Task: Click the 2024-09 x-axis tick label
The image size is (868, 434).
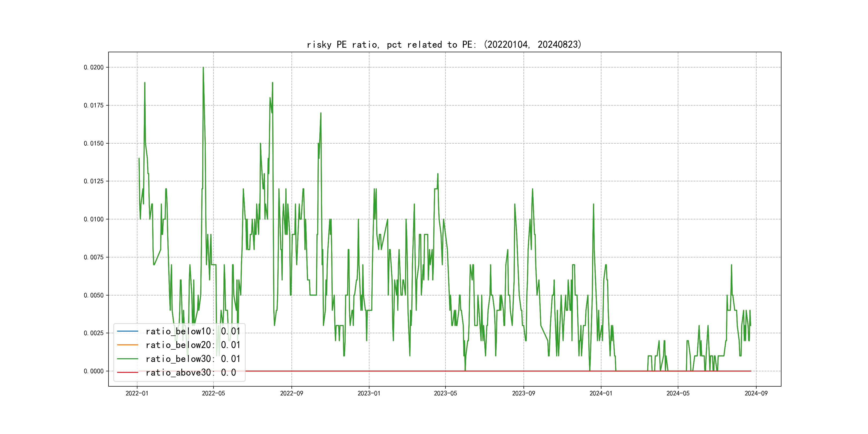Action: (x=756, y=393)
